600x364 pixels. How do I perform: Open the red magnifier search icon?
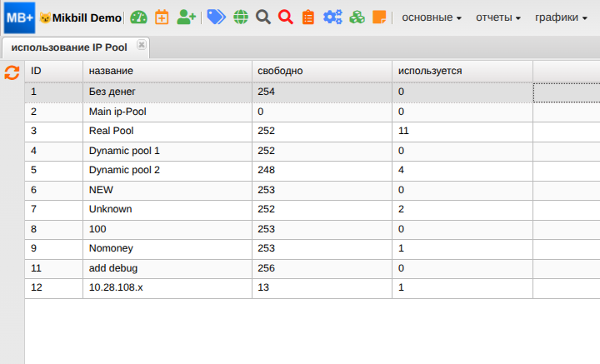[286, 17]
